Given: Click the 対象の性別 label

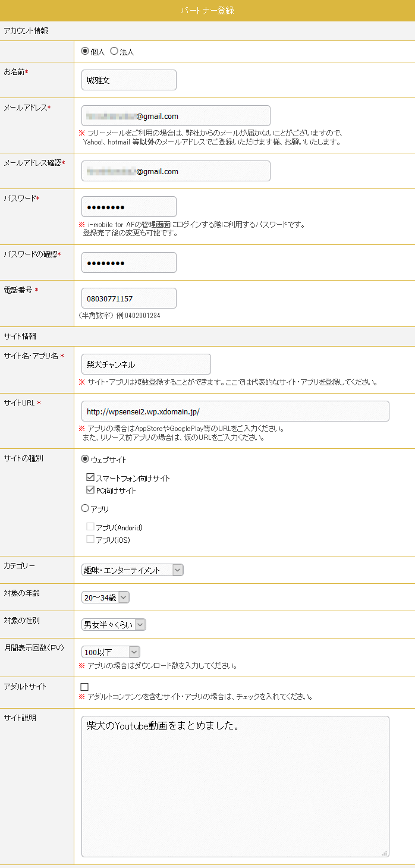Looking at the screenshot, I should 22,621.
